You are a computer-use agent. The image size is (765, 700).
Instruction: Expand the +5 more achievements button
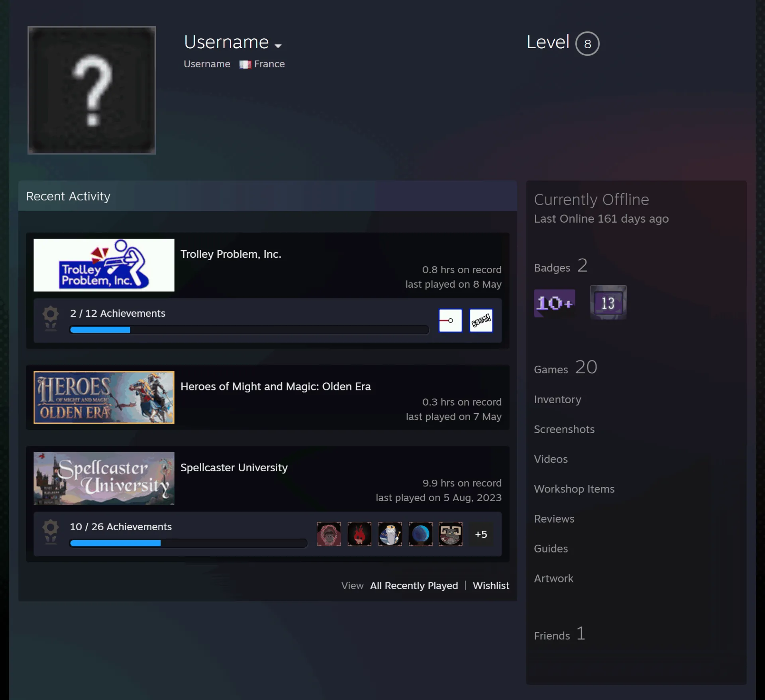[x=481, y=534]
